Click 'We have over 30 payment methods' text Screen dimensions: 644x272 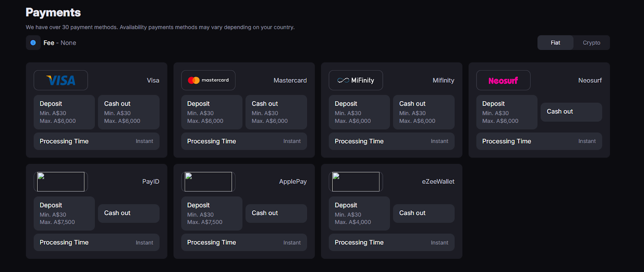click(72, 27)
